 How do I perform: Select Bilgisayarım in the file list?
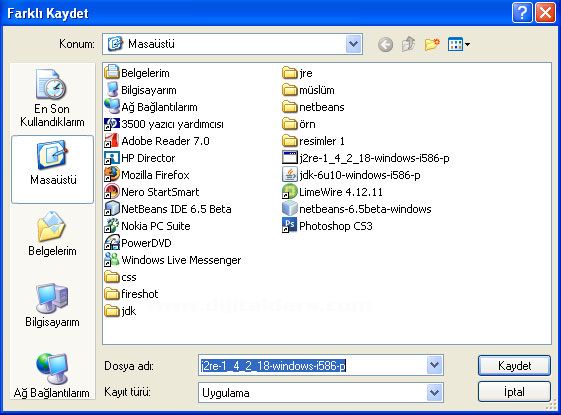141,90
